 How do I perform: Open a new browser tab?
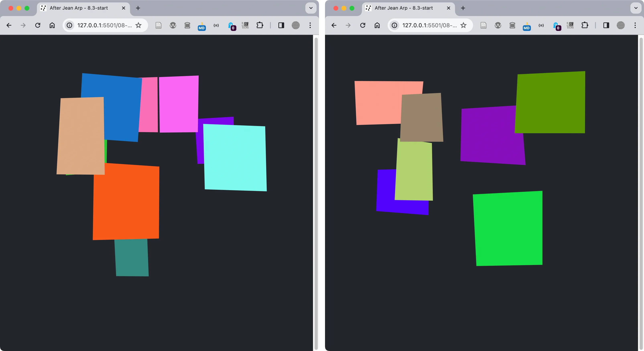coord(138,8)
